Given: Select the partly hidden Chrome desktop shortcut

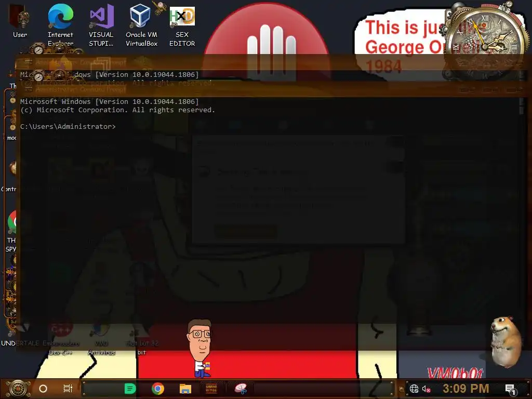Looking at the screenshot, I should tap(11, 231).
